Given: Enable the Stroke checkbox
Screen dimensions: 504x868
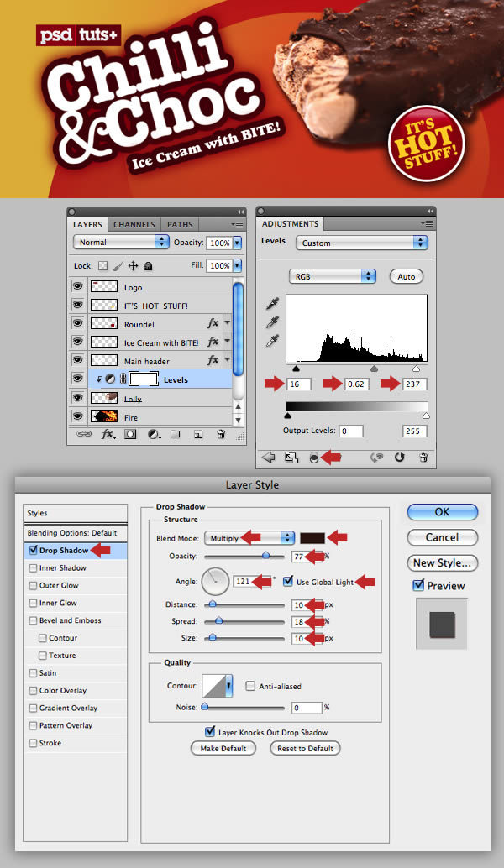Looking at the screenshot, I should point(34,743).
